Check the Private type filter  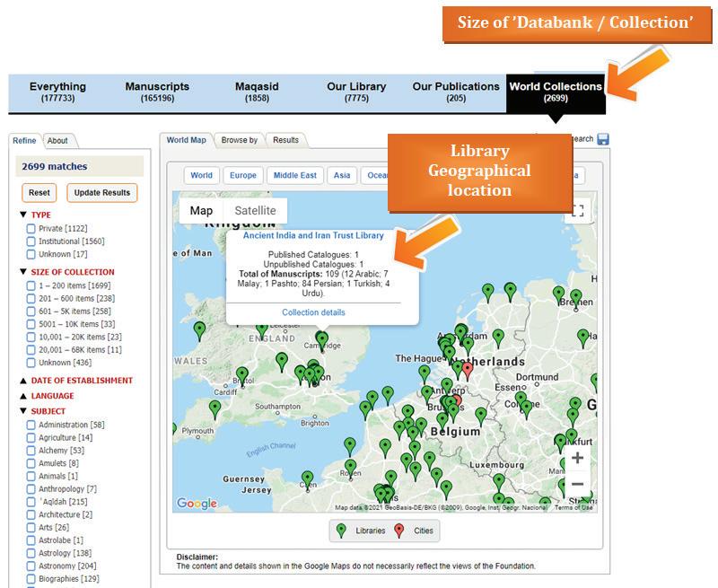(x=31, y=229)
